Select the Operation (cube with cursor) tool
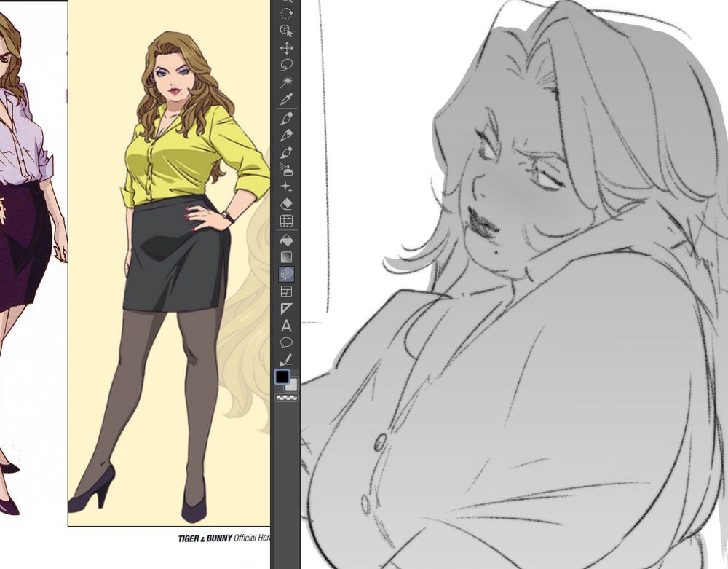The image size is (728, 569). click(x=286, y=31)
